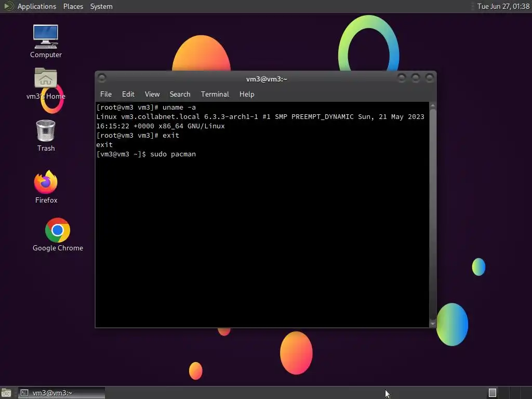Viewport: 532px width, 399px height.
Task: Open the terminal Search menu
Action: (x=180, y=94)
